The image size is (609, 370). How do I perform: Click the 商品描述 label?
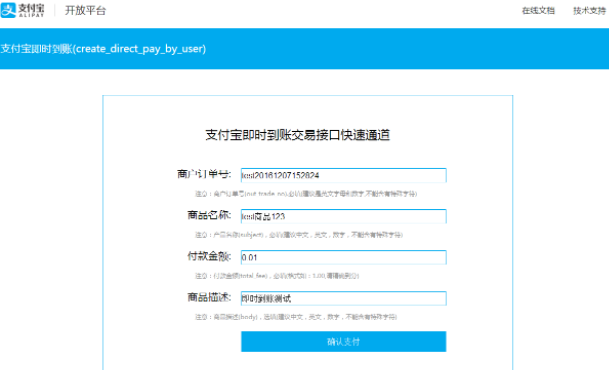tap(209, 297)
